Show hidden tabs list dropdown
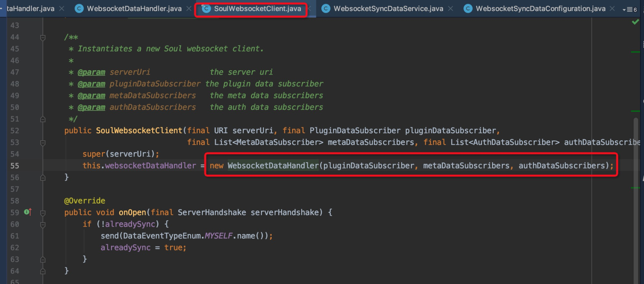Image resolution: width=644 pixels, height=284 pixels. tap(630, 10)
